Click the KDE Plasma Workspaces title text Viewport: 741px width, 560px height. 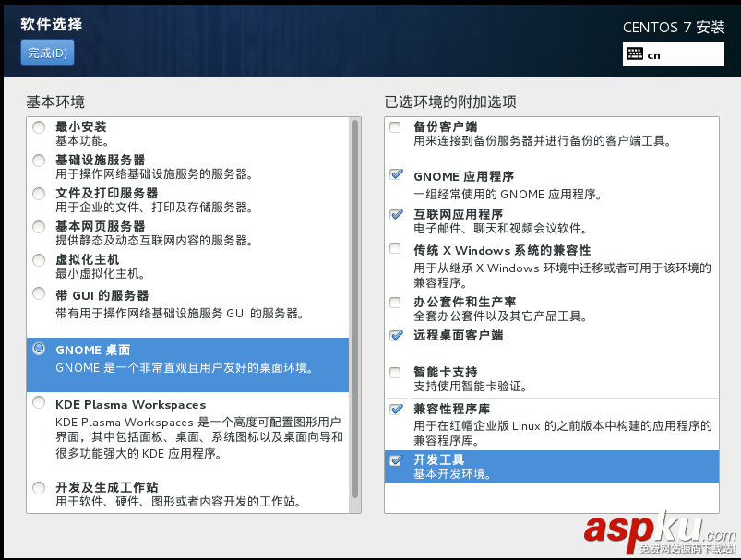[131, 404]
